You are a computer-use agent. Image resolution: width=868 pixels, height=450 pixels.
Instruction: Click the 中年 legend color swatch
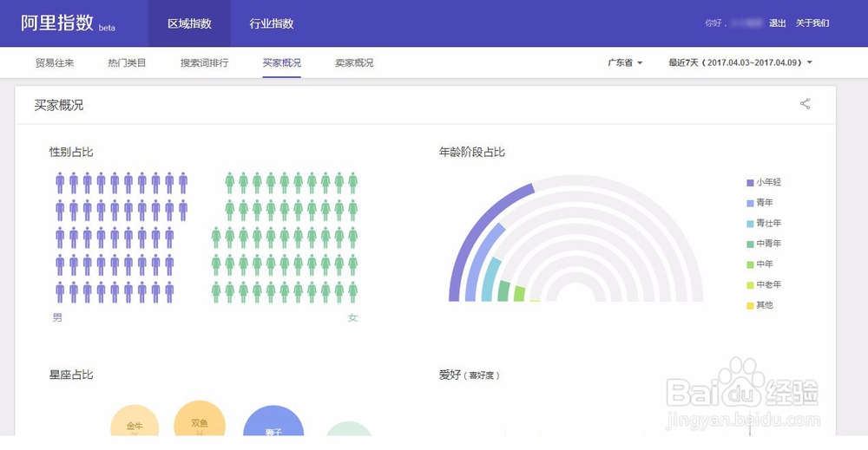point(750,264)
